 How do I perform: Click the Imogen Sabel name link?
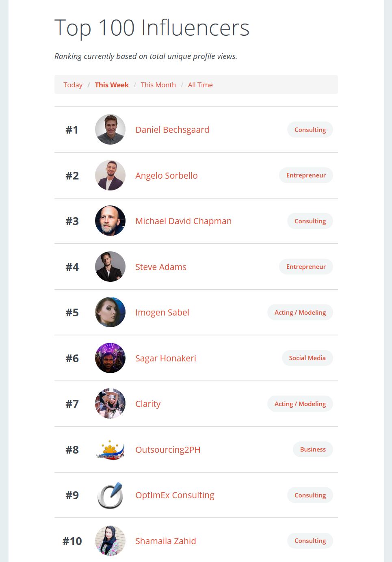(162, 312)
